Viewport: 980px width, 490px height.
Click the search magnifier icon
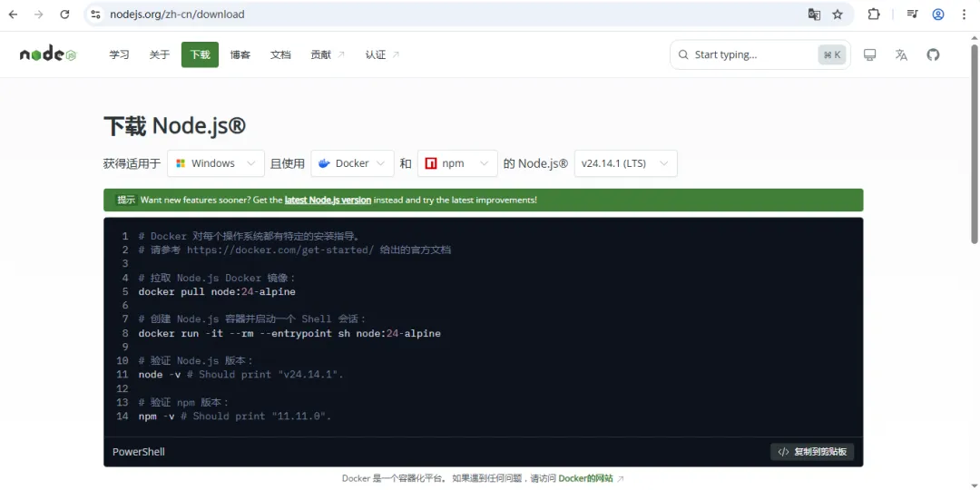(x=684, y=55)
